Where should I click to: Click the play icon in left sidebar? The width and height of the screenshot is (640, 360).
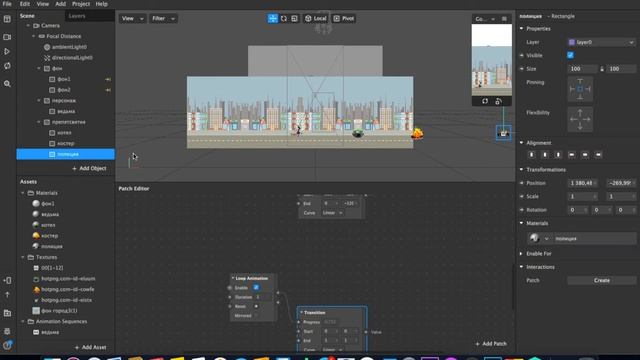tap(7, 51)
